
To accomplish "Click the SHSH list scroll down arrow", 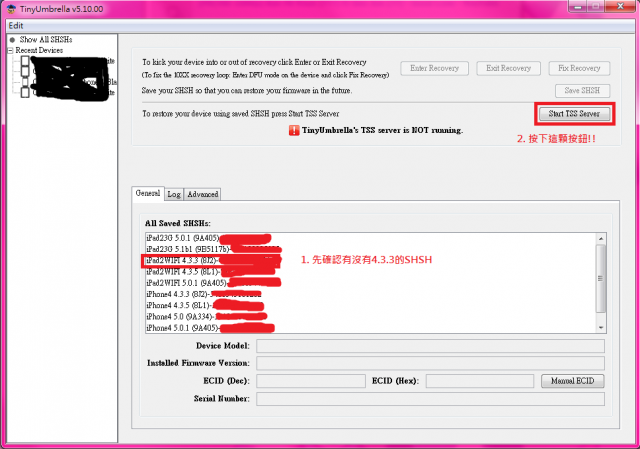I will click(x=601, y=327).
